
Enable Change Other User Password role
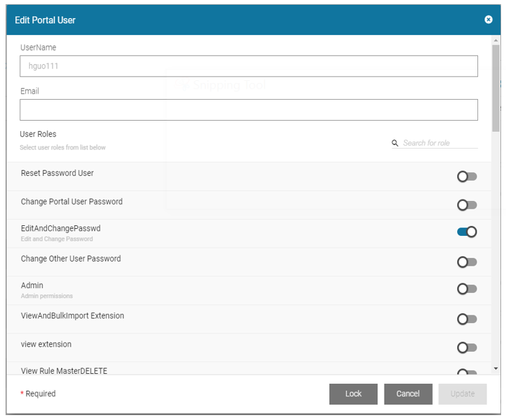click(467, 262)
